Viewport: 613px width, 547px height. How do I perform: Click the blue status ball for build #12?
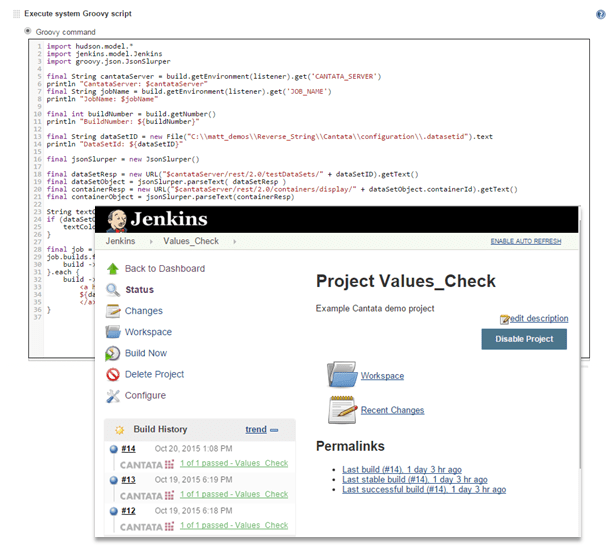click(x=114, y=511)
